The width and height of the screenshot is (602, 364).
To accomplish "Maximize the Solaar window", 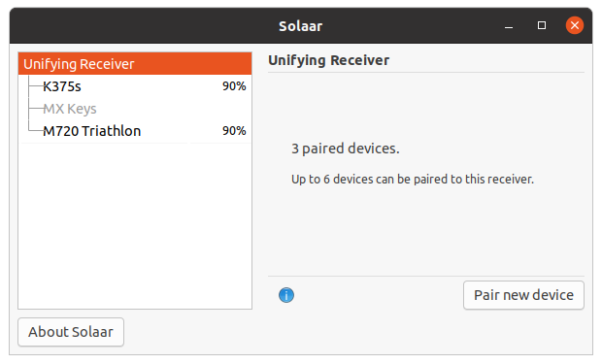I will click(x=542, y=26).
